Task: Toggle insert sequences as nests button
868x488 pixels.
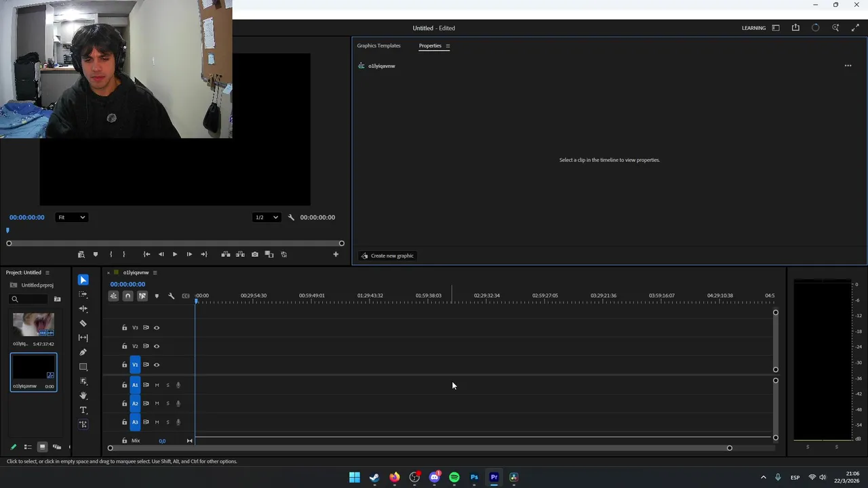Action: tap(113, 296)
